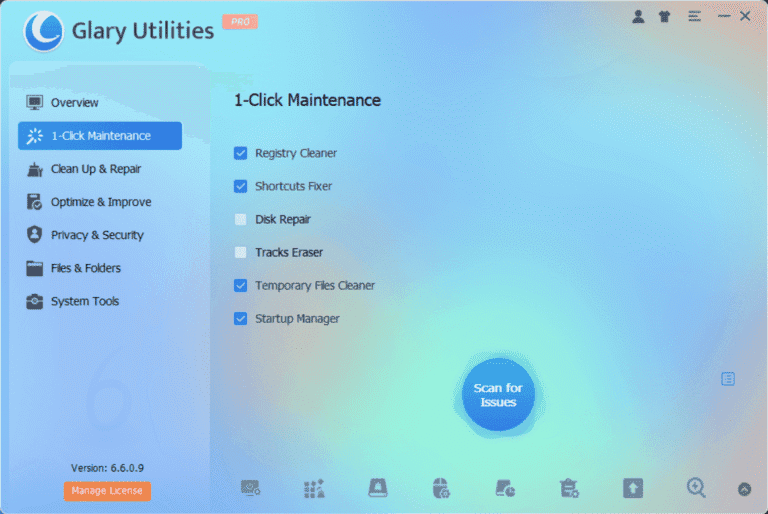
Task: Uncheck the Registry Cleaner checkbox
Action: [x=240, y=153]
